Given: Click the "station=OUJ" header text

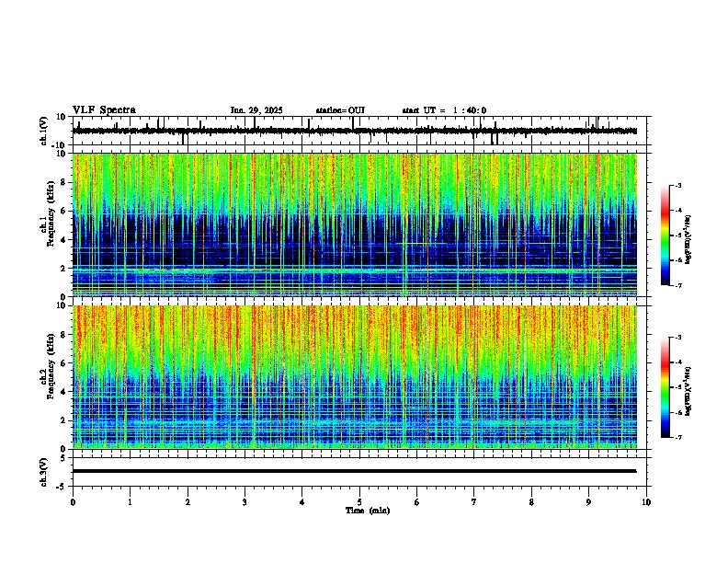Looking at the screenshot, I should point(340,110).
